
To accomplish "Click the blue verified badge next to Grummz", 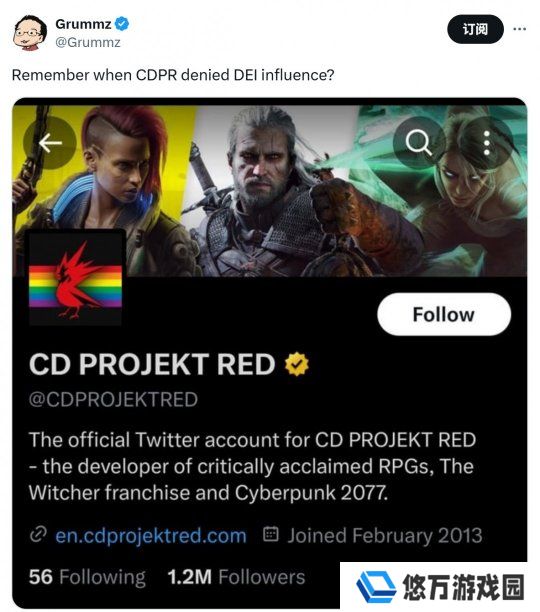I will (122, 24).
